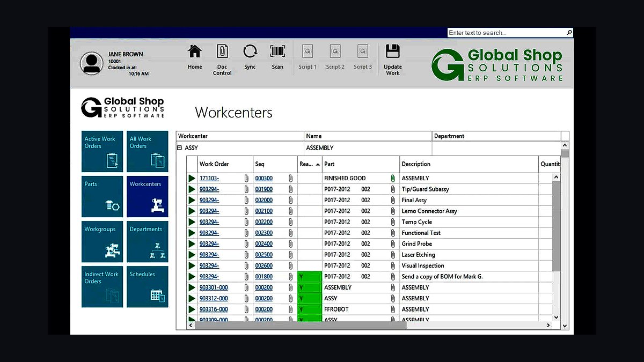Click the horizontal scrollbar right arrow

pyautogui.click(x=548, y=325)
